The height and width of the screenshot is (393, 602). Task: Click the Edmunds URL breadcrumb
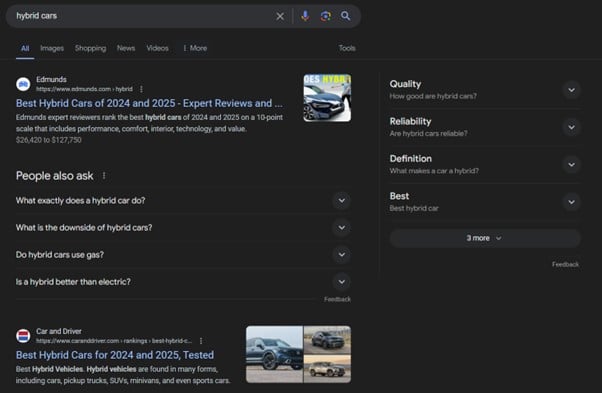tap(84, 89)
